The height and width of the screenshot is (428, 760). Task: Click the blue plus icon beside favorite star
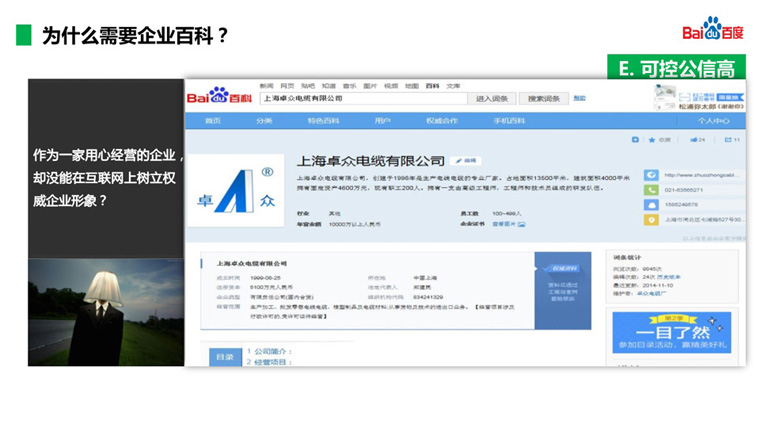pos(635,140)
